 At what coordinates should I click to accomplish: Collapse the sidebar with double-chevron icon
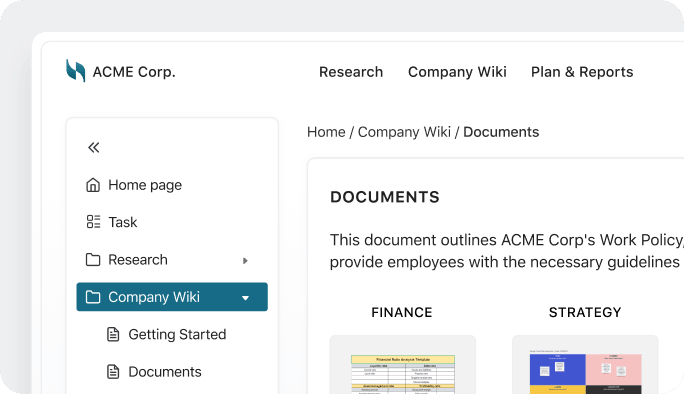(x=93, y=147)
